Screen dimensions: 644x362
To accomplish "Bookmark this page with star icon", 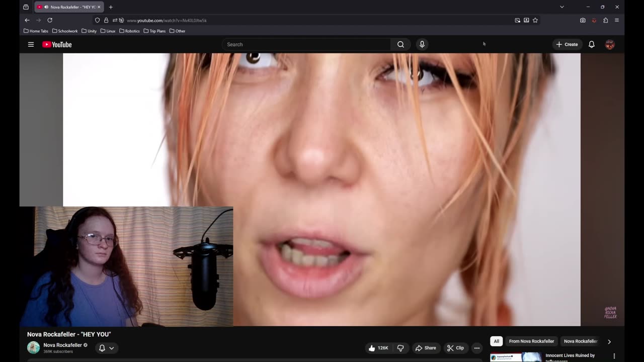I will [x=535, y=20].
